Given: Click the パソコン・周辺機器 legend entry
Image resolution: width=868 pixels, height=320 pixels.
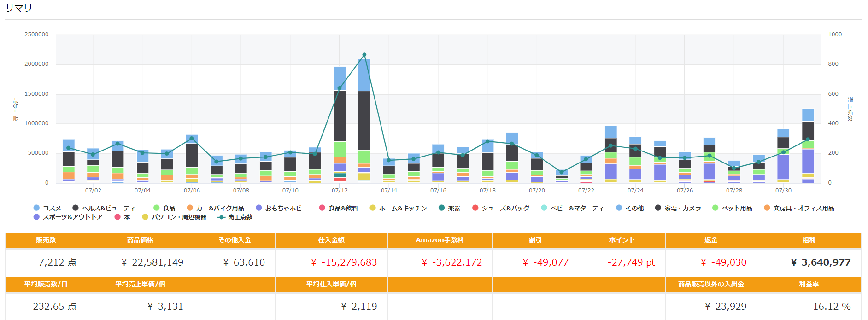Looking at the screenshot, I should point(175,217).
